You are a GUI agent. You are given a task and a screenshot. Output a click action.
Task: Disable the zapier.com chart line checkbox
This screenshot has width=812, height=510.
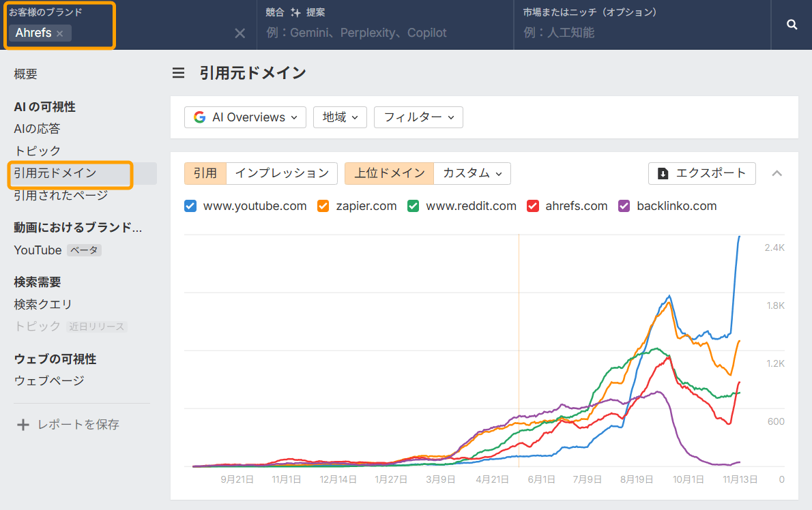pos(322,205)
